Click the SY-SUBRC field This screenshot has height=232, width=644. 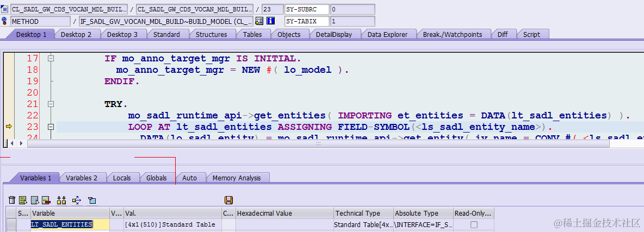coord(307,9)
